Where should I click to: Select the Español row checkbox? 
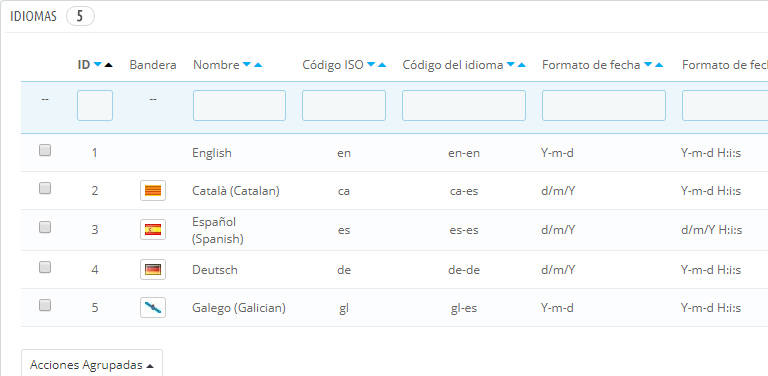[45, 227]
